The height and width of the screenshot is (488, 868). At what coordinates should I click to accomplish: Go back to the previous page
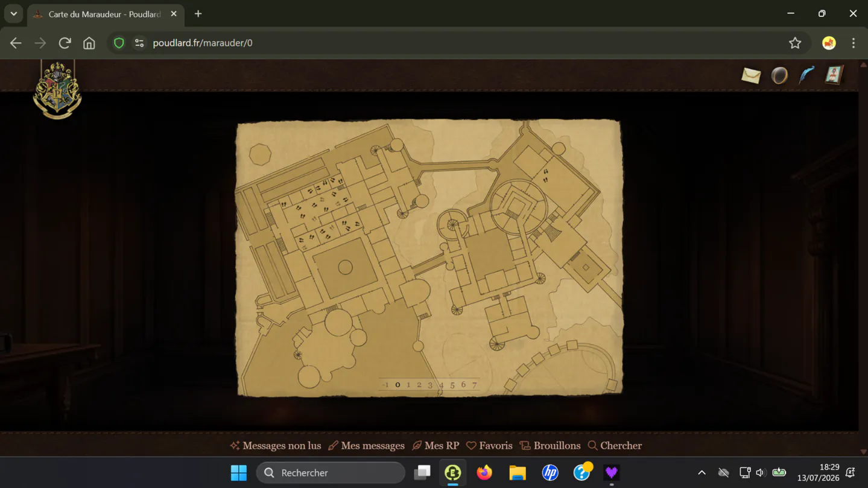(16, 43)
